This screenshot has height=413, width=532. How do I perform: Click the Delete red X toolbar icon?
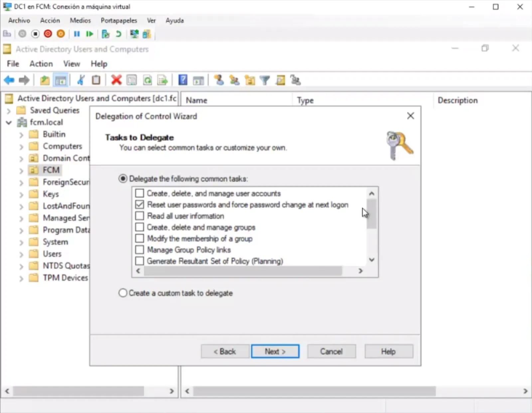pyautogui.click(x=116, y=80)
